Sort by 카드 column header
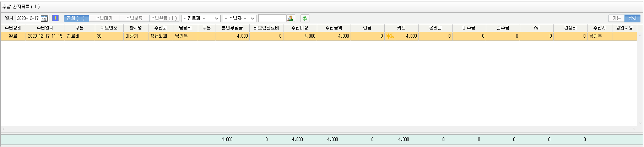Image resolution: width=644 pixels, height=147 pixels. (401, 28)
